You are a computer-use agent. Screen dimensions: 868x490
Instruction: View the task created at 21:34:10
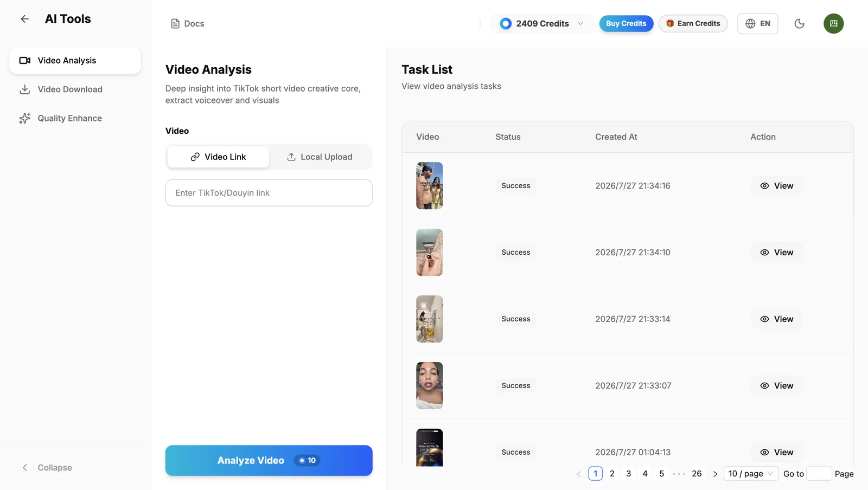[777, 253]
